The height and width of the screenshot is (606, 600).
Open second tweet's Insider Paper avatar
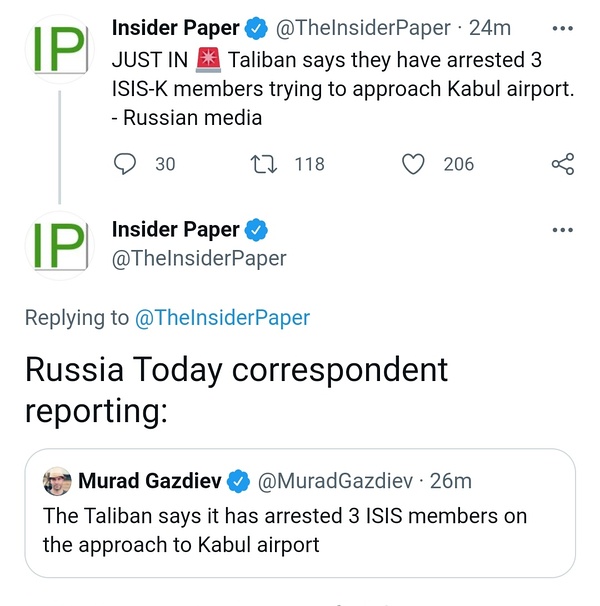point(59,245)
